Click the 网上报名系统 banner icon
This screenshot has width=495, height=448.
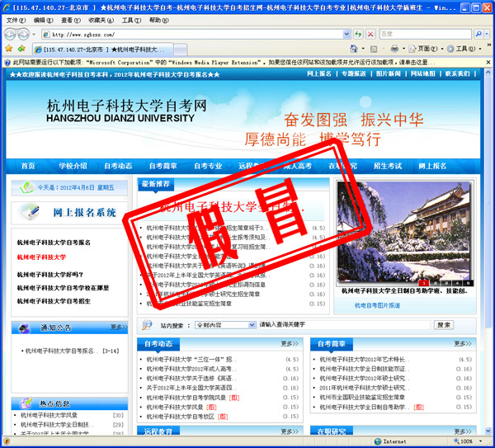click(30, 211)
